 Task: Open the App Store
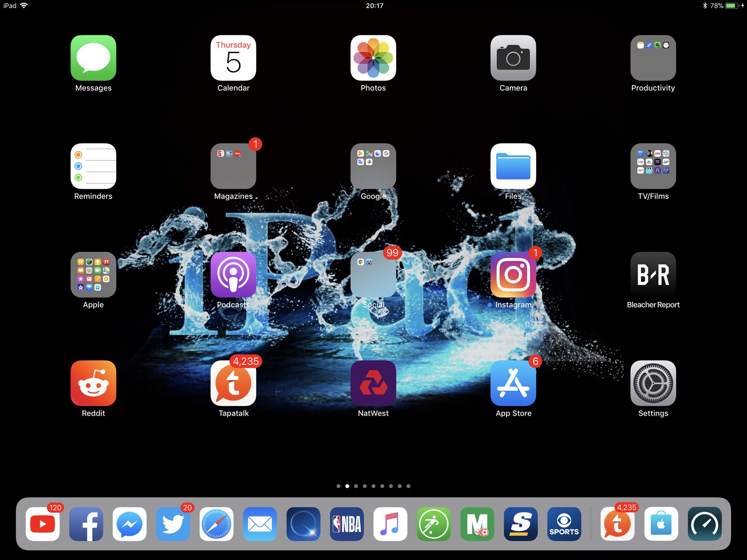[513, 383]
